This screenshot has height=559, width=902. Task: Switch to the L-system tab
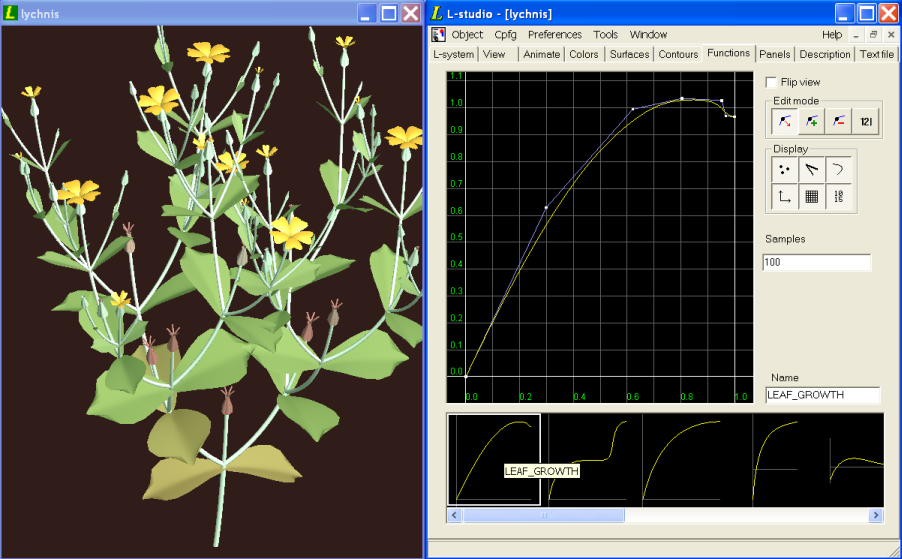click(454, 54)
